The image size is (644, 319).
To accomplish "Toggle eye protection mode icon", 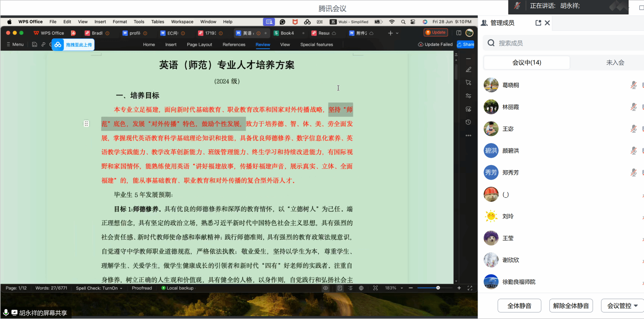I will coord(325,288).
